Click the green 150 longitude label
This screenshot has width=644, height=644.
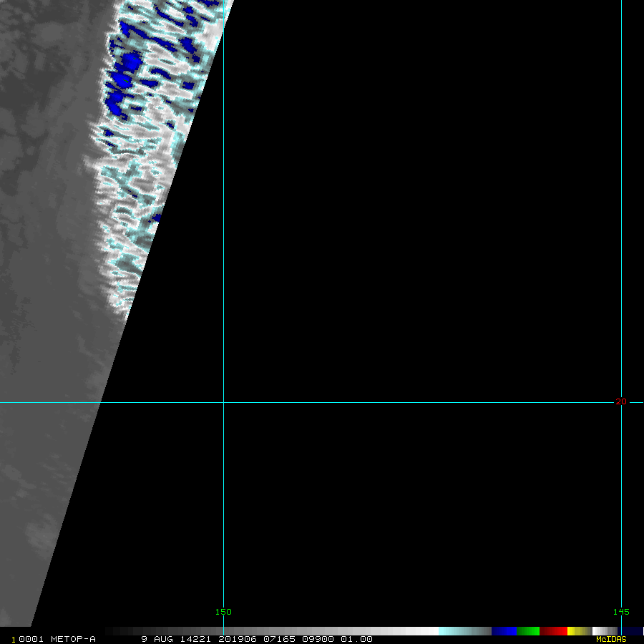[223, 612]
